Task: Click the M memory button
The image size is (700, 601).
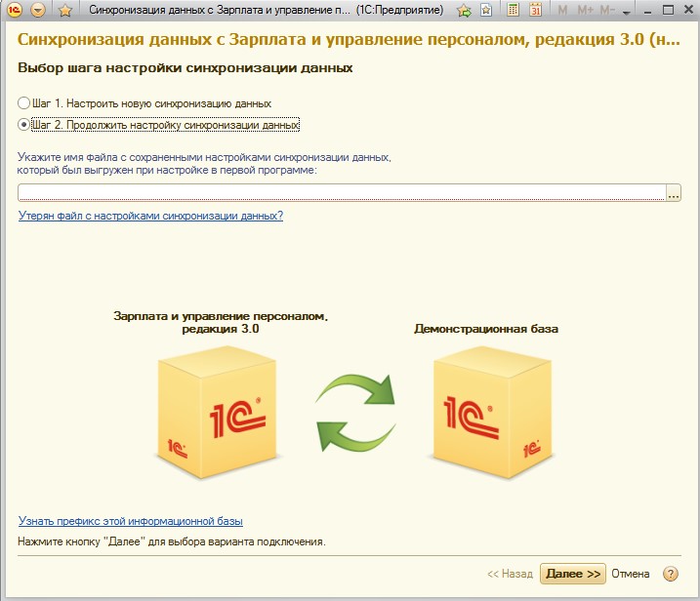Action: pyautogui.click(x=562, y=10)
